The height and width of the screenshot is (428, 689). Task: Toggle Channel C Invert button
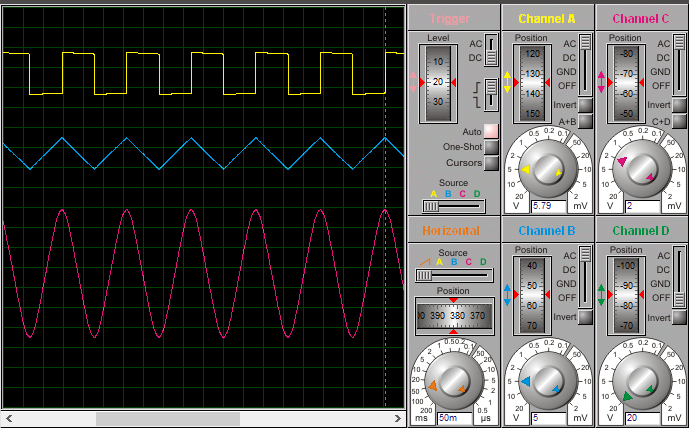coord(679,105)
